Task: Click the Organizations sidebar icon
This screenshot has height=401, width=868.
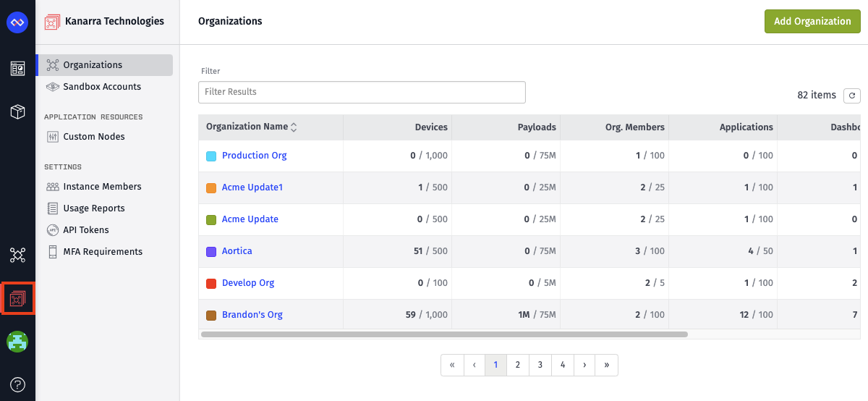Action: point(52,65)
